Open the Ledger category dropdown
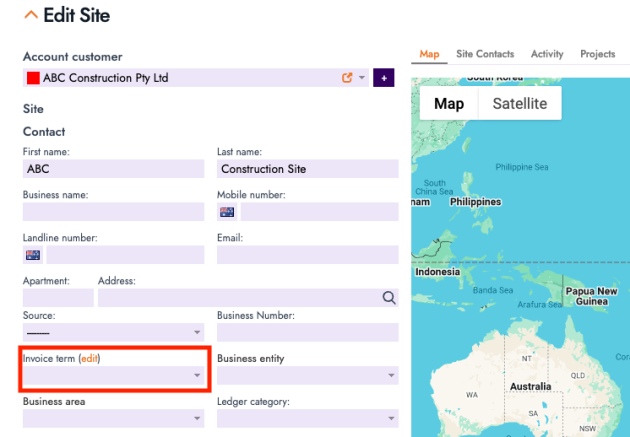Image resolution: width=630 pixels, height=437 pixels. [307, 419]
